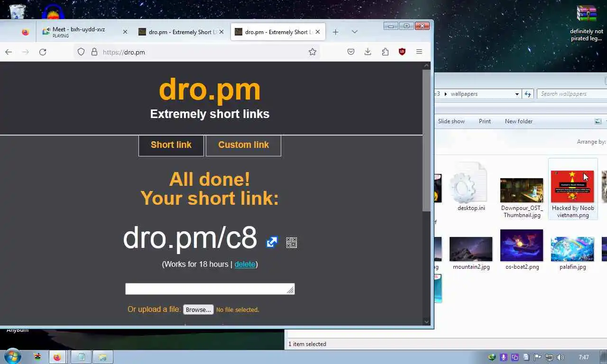Select the desktop.ini file
This screenshot has height=364, width=607.
(471, 187)
